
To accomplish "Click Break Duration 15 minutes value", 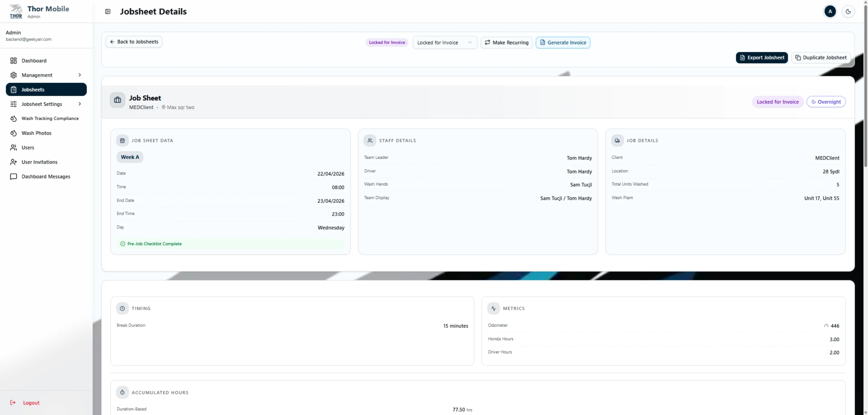I will [455, 326].
